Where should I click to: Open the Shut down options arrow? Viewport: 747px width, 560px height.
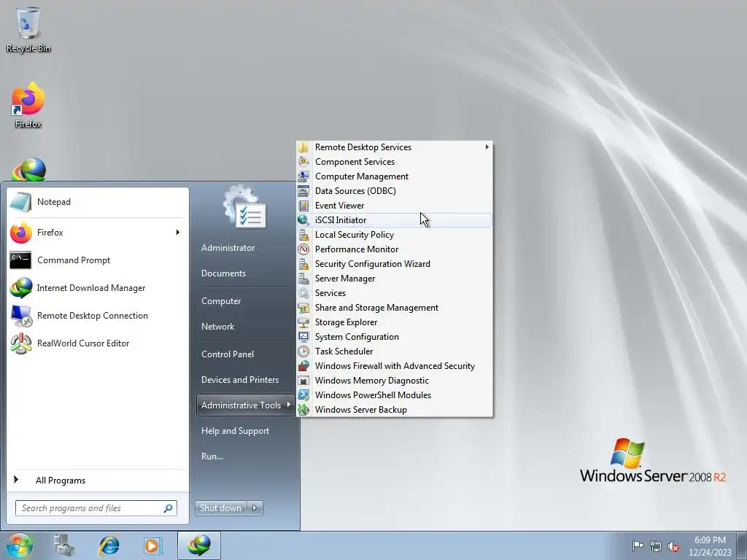point(255,508)
